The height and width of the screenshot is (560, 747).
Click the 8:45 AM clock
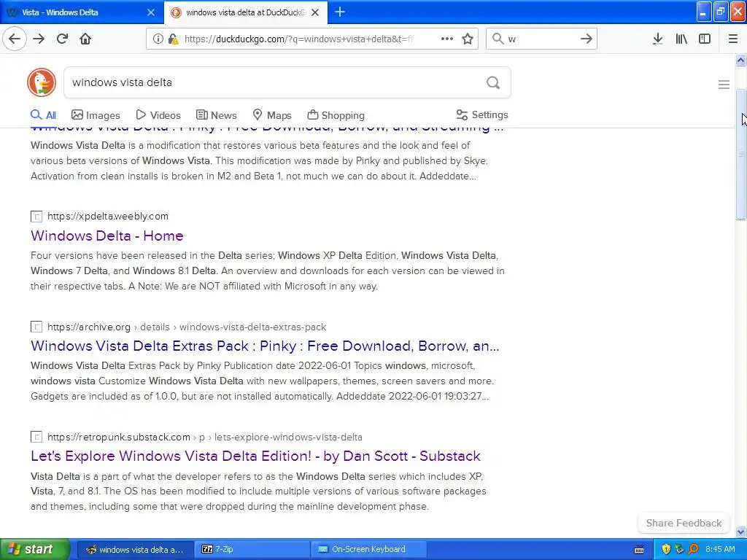(x=720, y=549)
